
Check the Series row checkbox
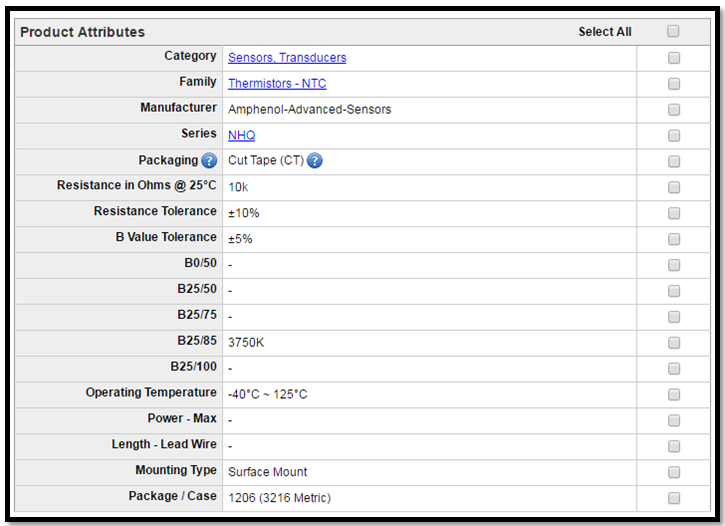click(x=674, y=136)
